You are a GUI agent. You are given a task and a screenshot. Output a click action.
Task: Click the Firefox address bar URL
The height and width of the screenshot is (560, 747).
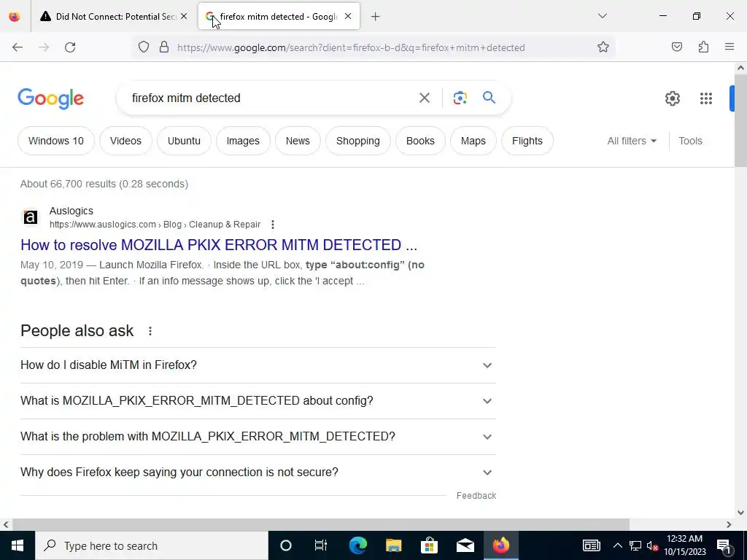351,47
